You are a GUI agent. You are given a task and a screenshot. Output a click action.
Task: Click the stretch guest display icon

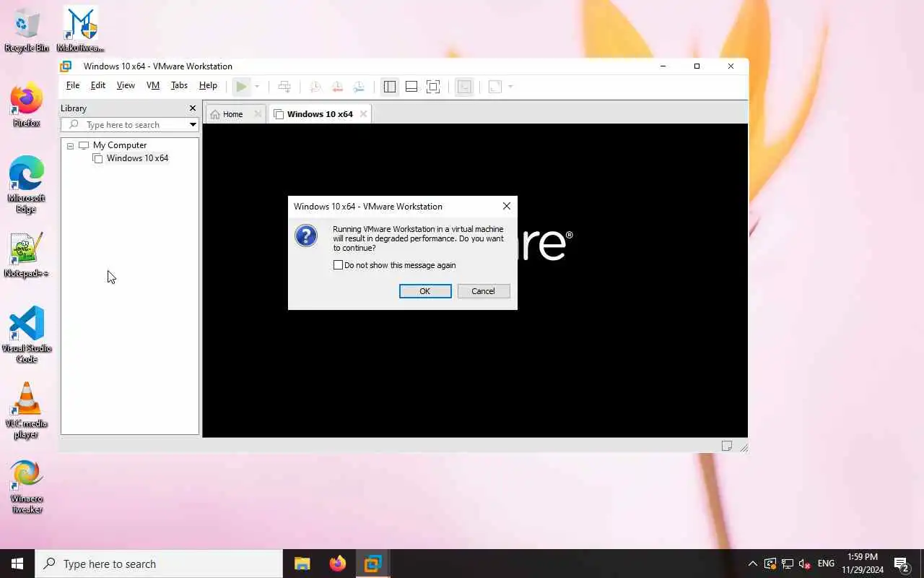495,87
